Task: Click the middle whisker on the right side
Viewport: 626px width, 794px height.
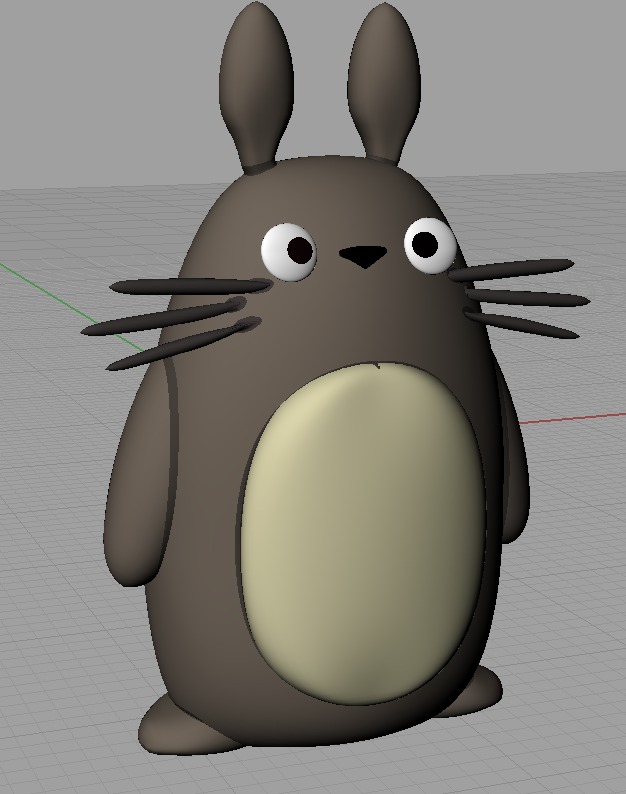Action: point(530,297)
